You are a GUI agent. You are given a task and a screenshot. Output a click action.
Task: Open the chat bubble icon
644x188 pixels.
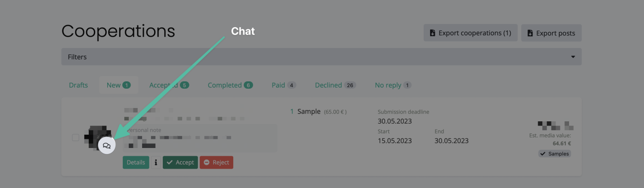click(107, 146)
